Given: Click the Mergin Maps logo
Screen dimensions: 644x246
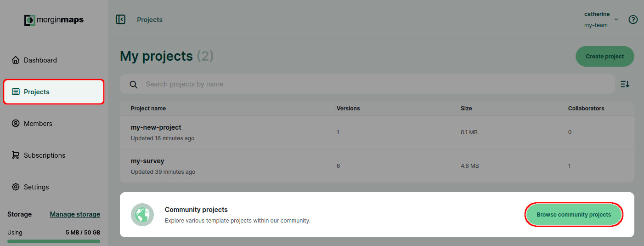Looking at the screenshot, I should 54,20.
